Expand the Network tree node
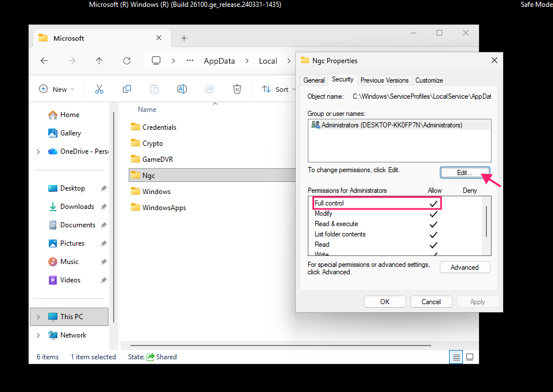 coord(38,335)
